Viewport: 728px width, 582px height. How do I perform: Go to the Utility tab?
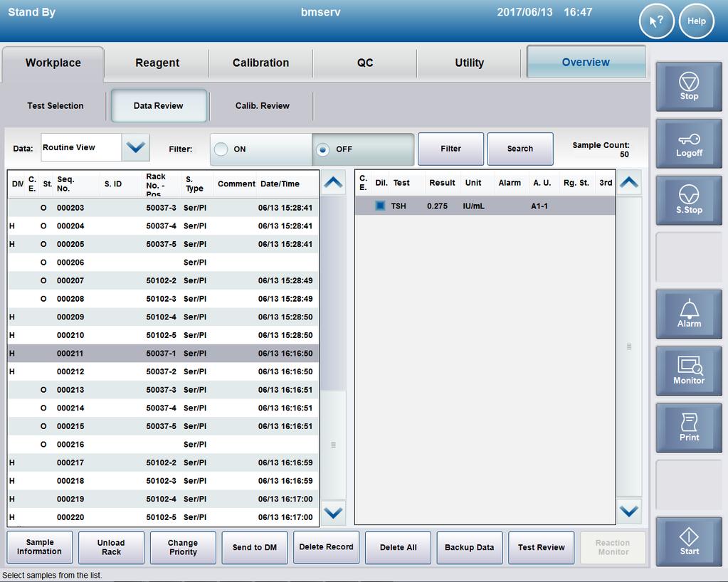click(470, 63)
